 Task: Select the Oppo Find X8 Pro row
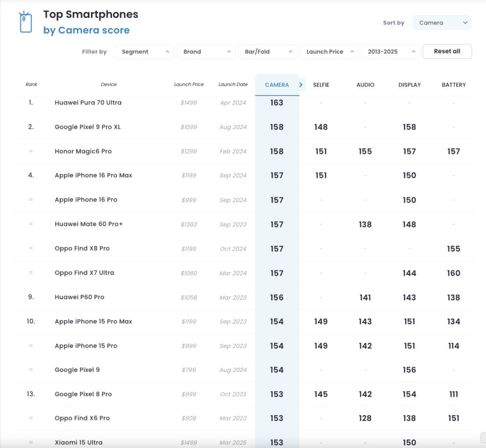[x=244, y=249]
